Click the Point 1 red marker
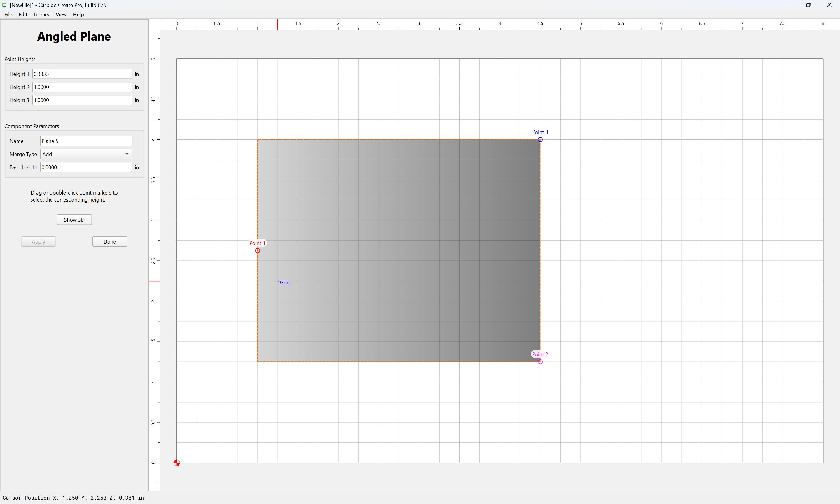 pyautogui.click(x=257, y=251)
